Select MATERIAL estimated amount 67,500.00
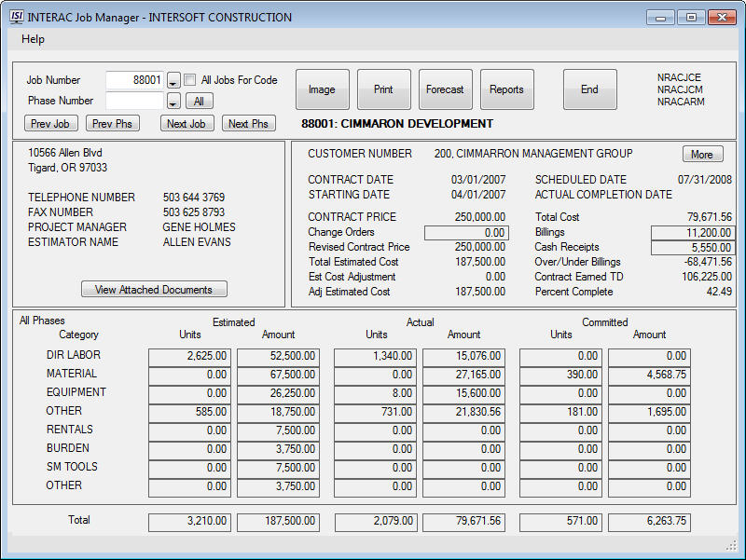This screenshot has width=746, height=560. [x=278, y=376]
